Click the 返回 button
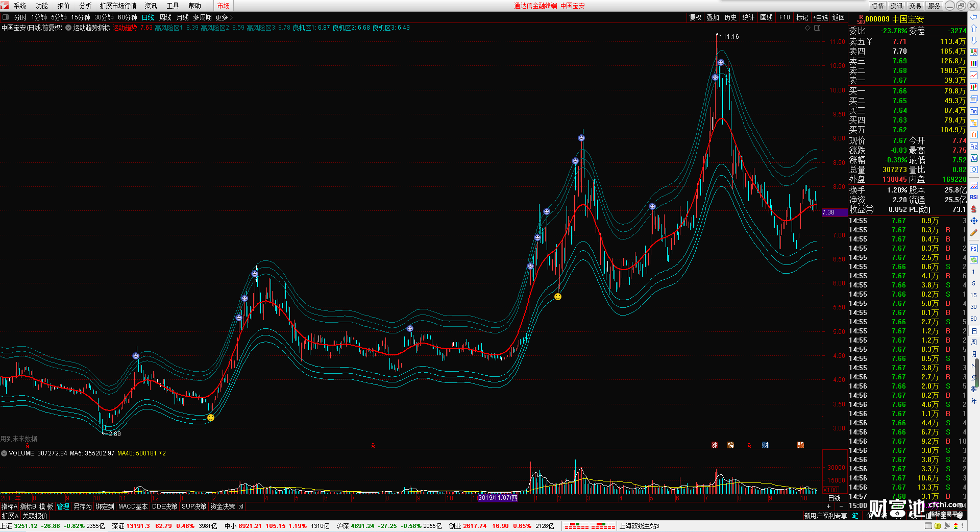Screen dimensions: 980x532 click(839, 17)
